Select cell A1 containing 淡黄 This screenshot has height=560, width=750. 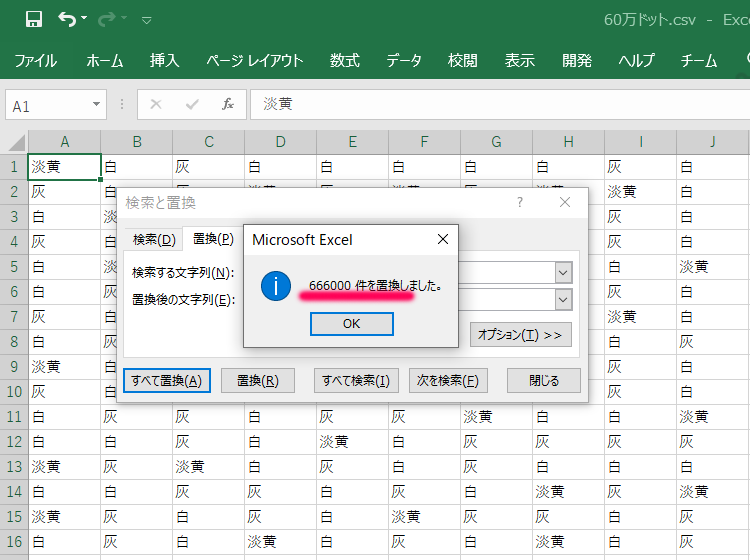(x=65, y=167)
